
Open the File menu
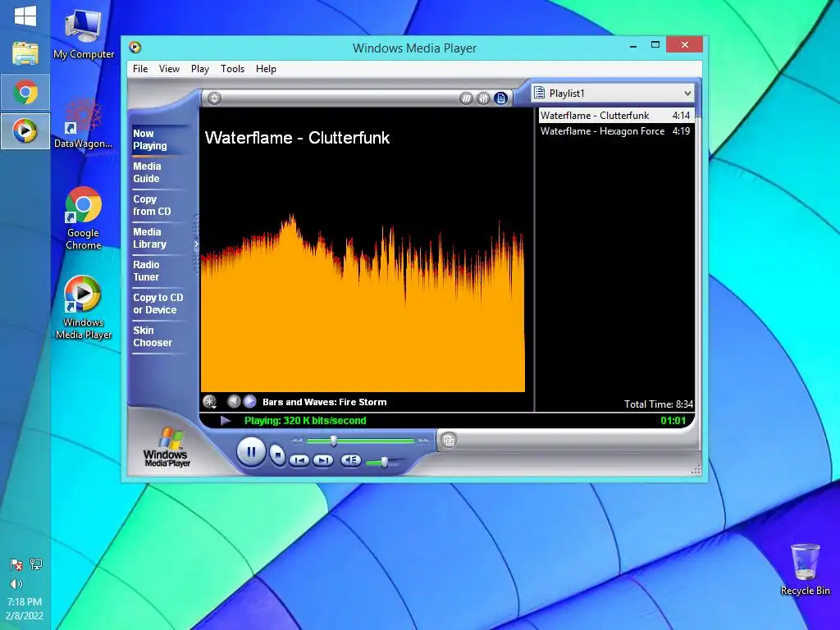[140, 69]
